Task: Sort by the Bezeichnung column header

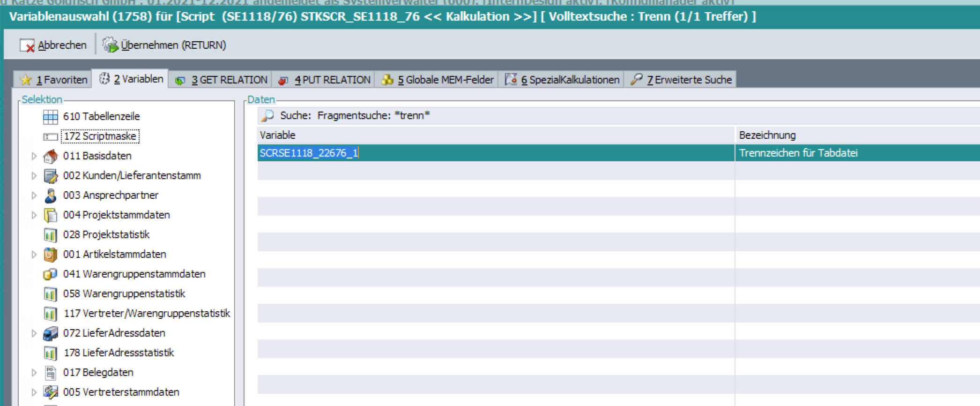Action: tap(767, 135)
